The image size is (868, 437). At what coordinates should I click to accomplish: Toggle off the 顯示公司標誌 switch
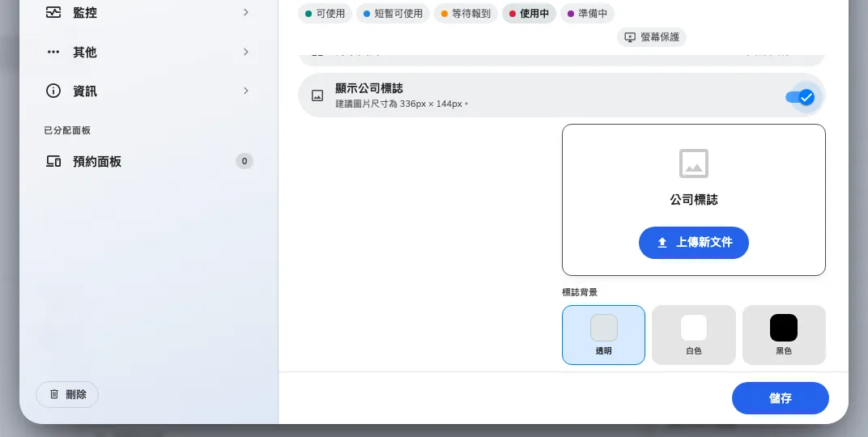801,97
